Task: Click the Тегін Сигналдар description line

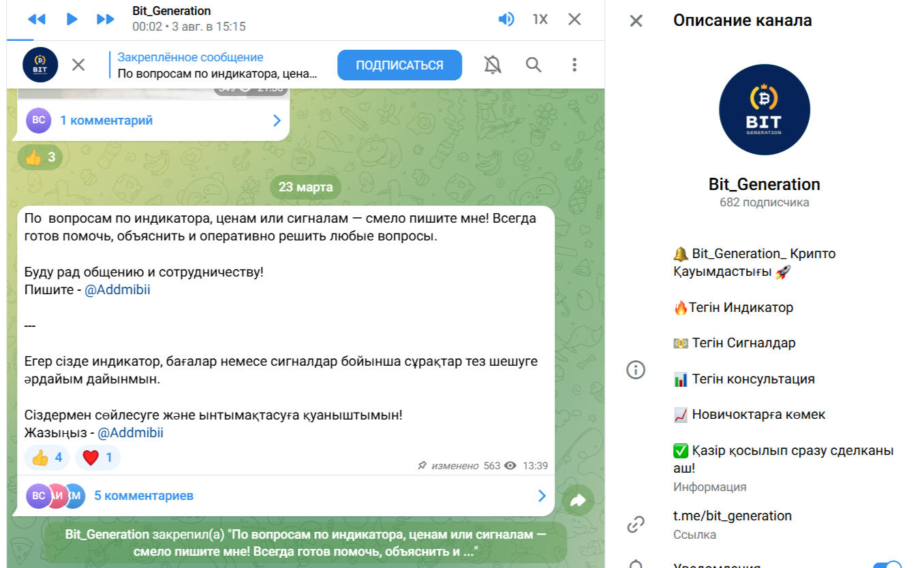Action: click(x=735, y=343)
